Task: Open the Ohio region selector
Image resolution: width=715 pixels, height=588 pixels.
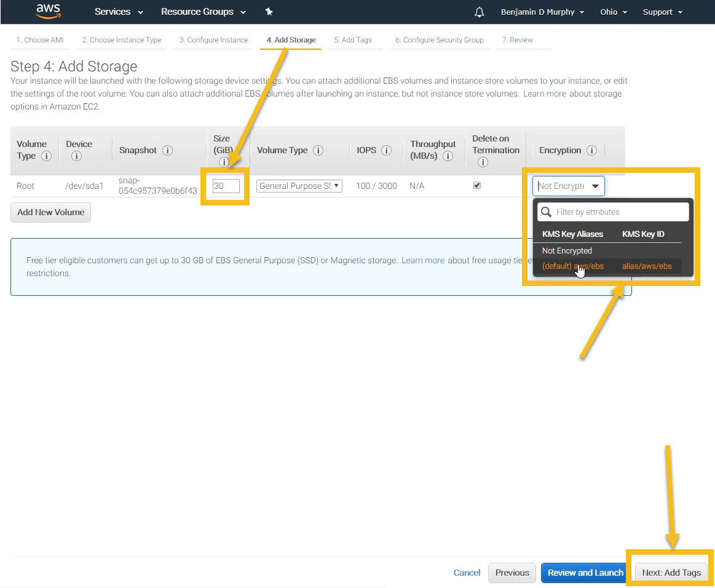Action: click(614, 12)
